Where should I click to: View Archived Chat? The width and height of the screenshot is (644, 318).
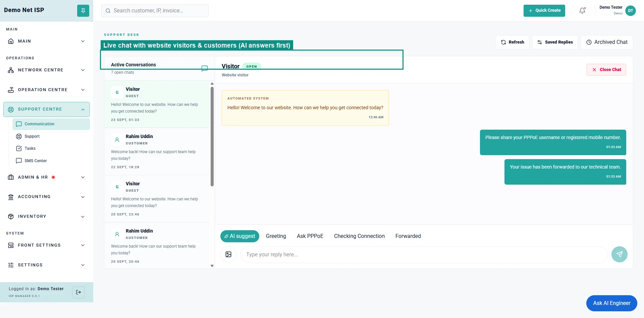coord(607,42)
